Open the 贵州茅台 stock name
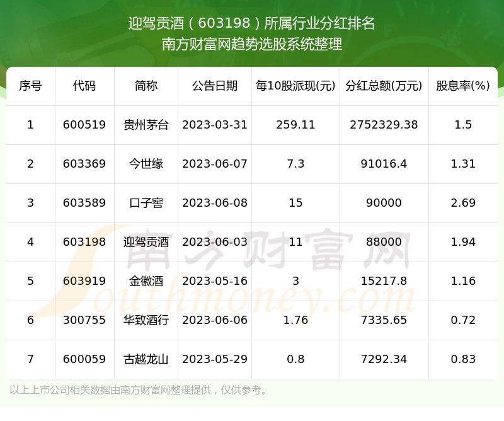The height and width of the screenshot is (421, 504). [146, 125]
